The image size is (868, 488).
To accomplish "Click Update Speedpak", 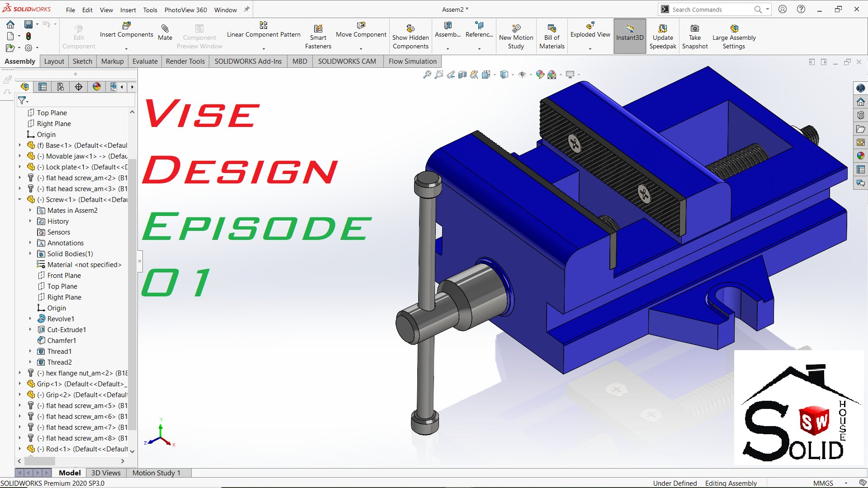I will pyautogui.click(x=663, y=37).
